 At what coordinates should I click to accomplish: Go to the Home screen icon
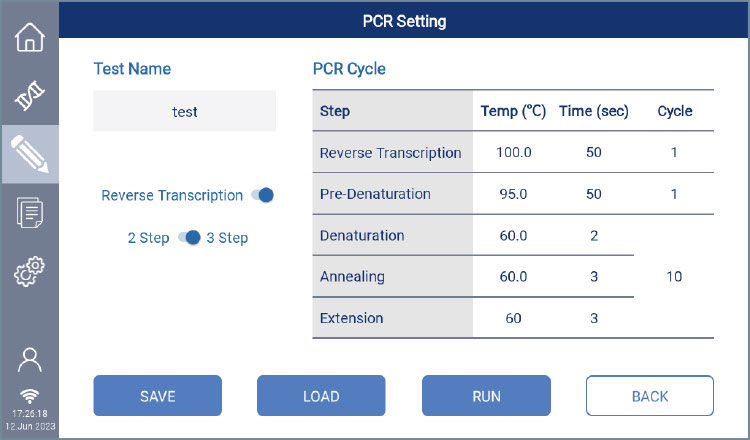30,36
